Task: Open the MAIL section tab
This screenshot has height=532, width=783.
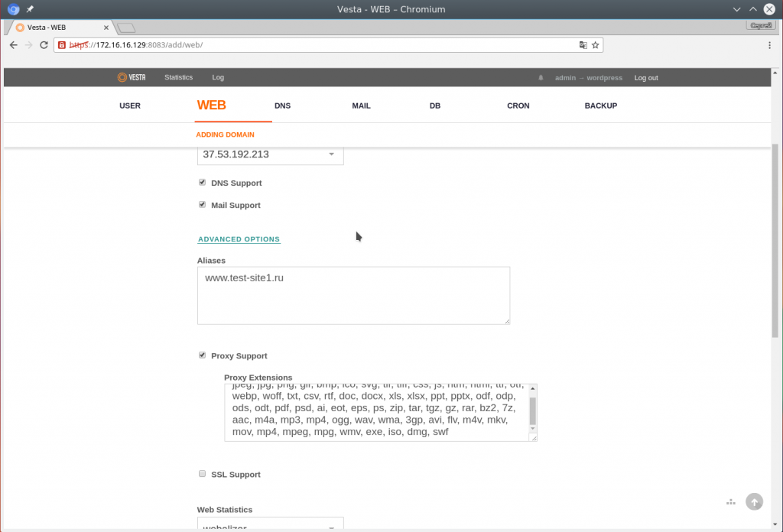Action: [361, 105]
